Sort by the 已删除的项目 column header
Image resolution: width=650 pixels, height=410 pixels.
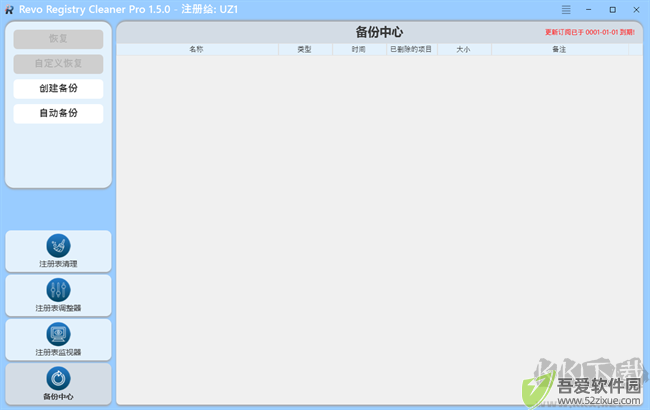411,49
